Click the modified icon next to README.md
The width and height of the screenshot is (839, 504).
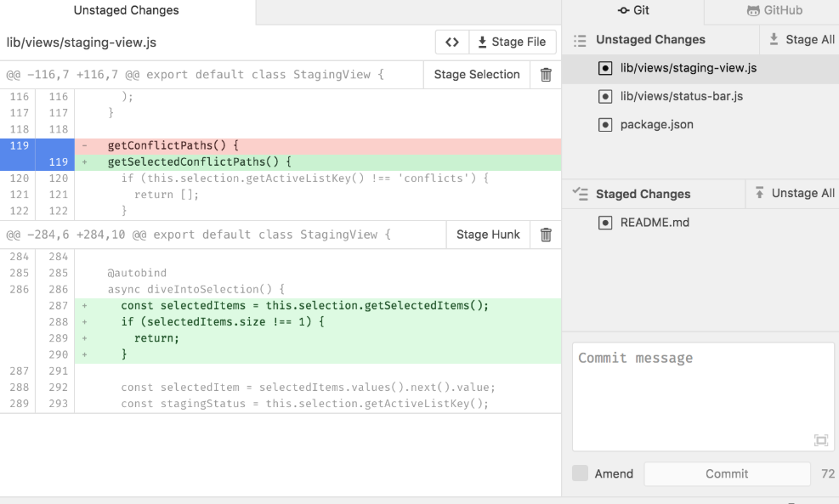tap(605, 223)
